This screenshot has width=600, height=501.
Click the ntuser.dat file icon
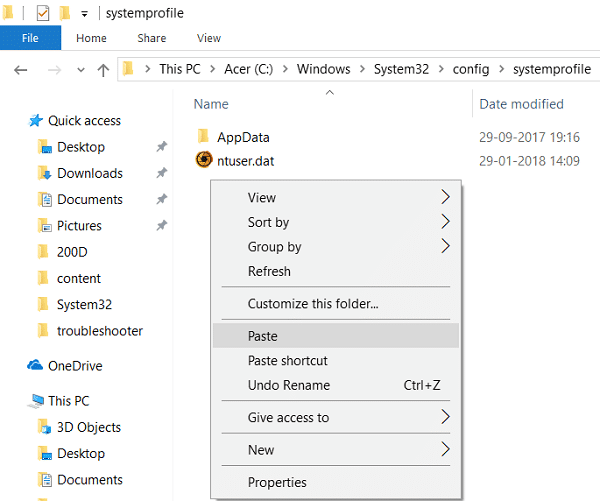[x=202, y=159]
